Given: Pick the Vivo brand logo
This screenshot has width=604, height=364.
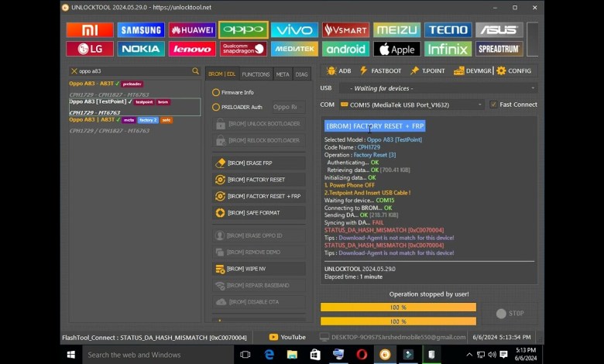Looking at the screenshot, I should (294, 30).
